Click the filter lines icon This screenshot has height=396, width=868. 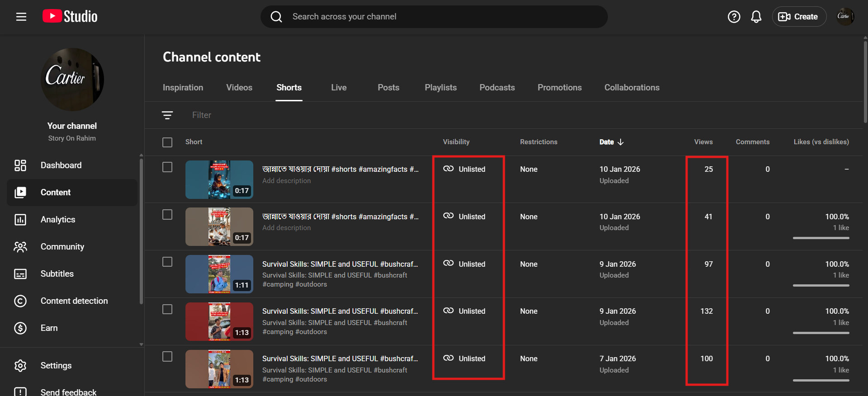[x=167, y=115]
